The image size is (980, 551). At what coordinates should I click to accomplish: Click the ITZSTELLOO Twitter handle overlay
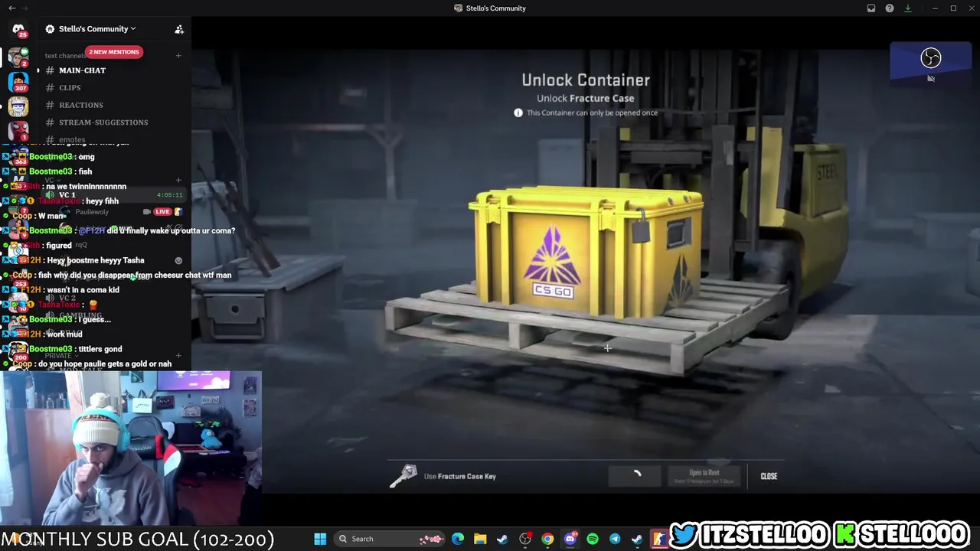tap(750, 533)
